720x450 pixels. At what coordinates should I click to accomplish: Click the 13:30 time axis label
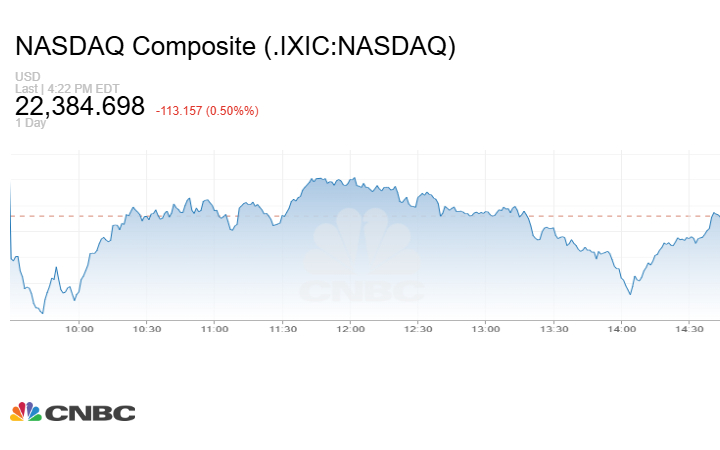[x=554, y=328]
